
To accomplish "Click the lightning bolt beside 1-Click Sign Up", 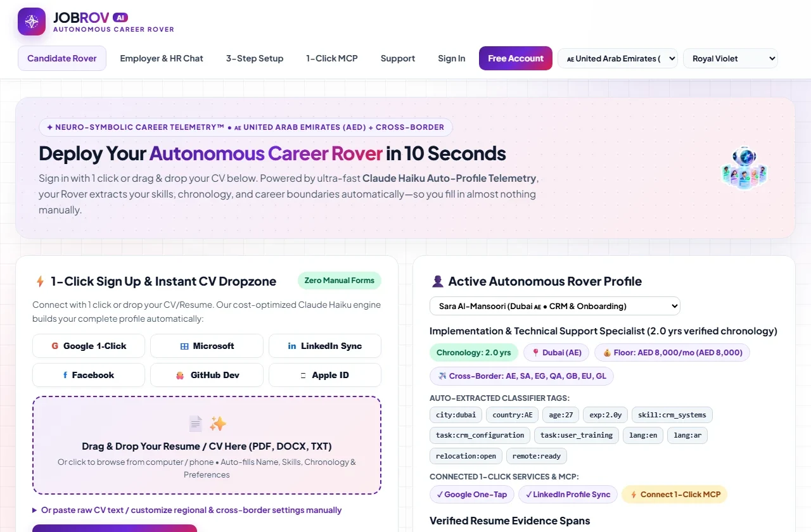I will point(40,281).
